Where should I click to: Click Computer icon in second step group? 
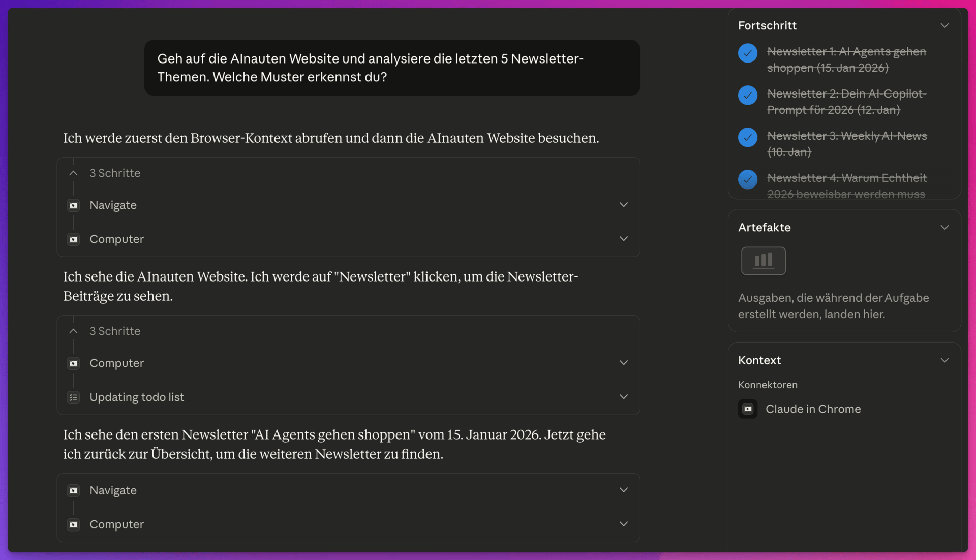tap(74, 363)
